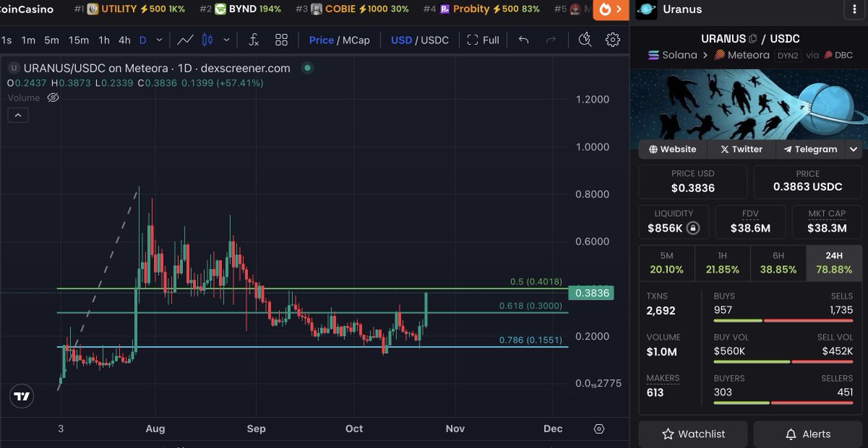Show the 24H price change stats
Screen dimensions: 868x448
pyautogui.click(x=834, y=263)
